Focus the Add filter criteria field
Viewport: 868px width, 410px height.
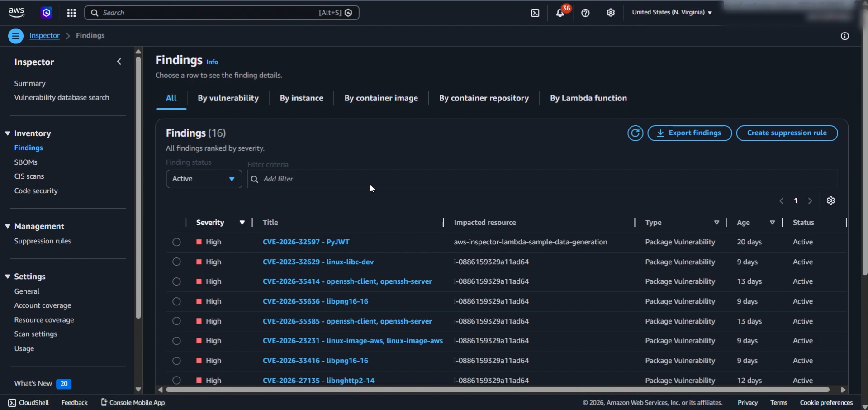(542, 179)
